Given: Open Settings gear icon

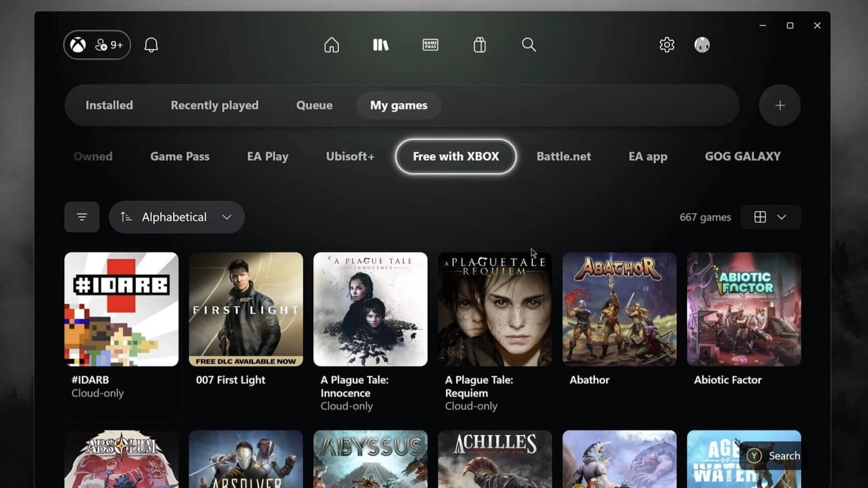Looking at the screenshot, I should 667,45.
